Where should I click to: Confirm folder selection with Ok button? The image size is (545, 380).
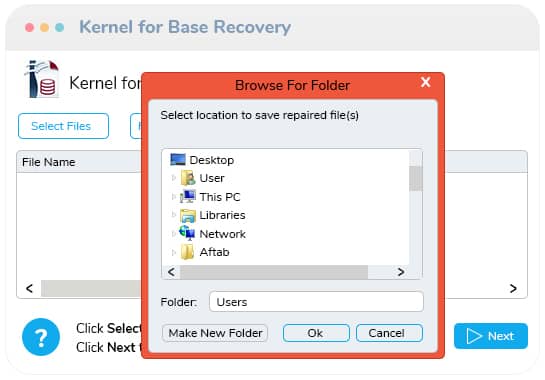click(x=316, y=333)
